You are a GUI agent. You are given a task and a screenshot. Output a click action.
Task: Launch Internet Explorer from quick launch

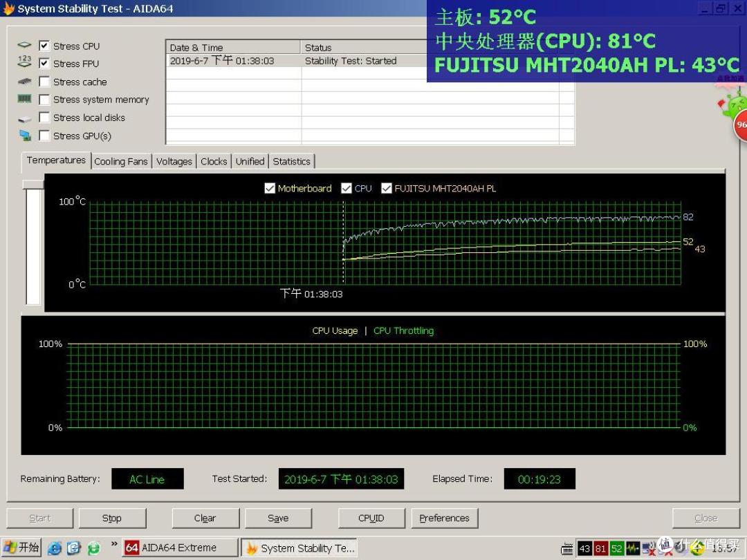(x=54, y=548)
